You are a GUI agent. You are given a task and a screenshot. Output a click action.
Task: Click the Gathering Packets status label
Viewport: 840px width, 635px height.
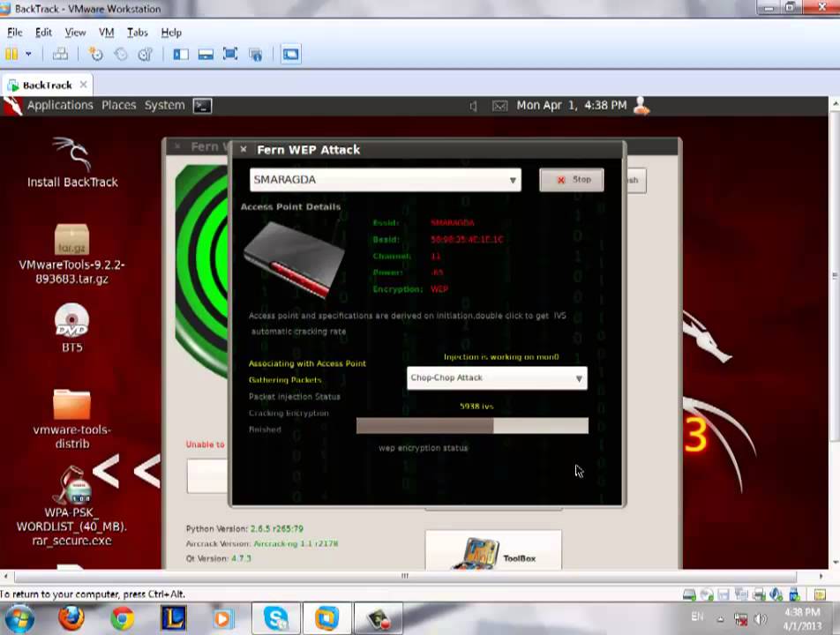tap(285, 380)
